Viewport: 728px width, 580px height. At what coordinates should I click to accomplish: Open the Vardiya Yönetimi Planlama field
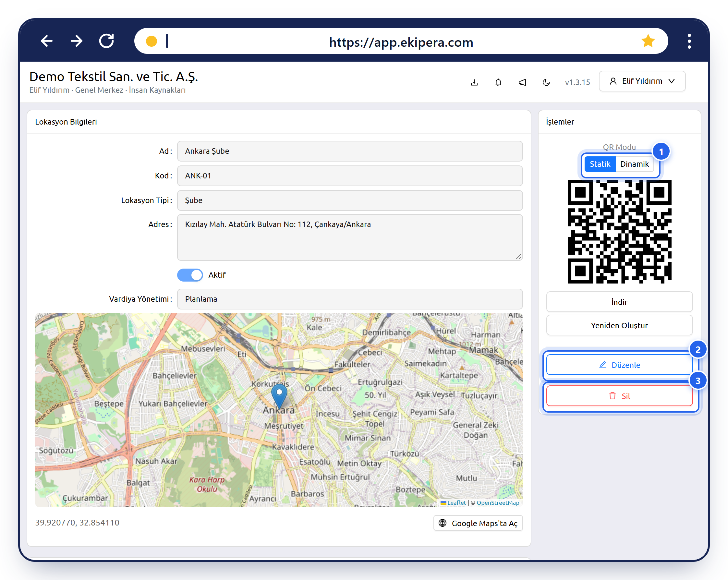pyautogui.click(x=350, y=299)
